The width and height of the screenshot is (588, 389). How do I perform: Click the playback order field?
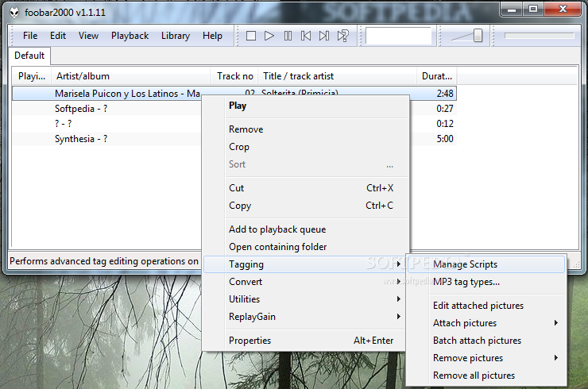click(x=398, y=36)
